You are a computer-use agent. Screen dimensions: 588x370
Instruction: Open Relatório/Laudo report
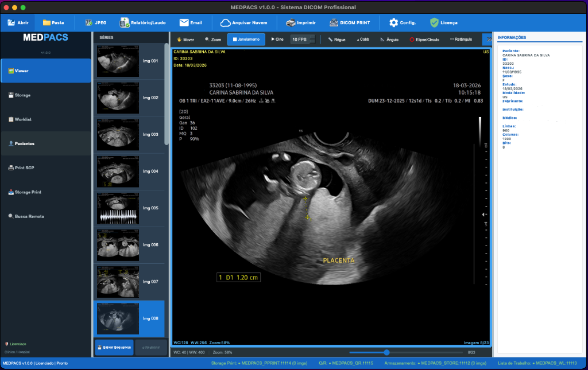(x=142, y=23)
